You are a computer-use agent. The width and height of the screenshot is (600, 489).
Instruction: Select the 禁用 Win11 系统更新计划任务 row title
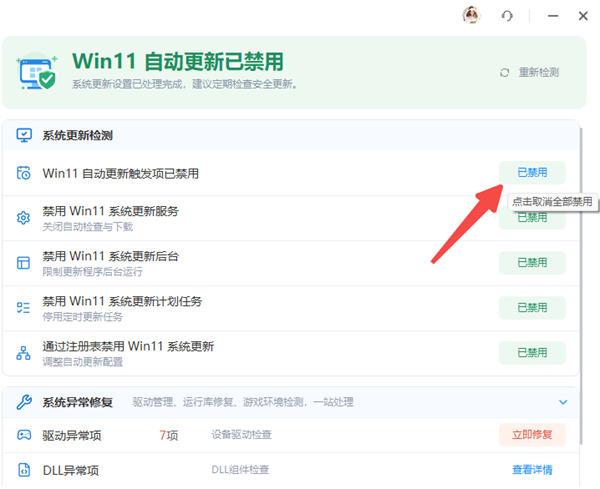coord(122,302)
